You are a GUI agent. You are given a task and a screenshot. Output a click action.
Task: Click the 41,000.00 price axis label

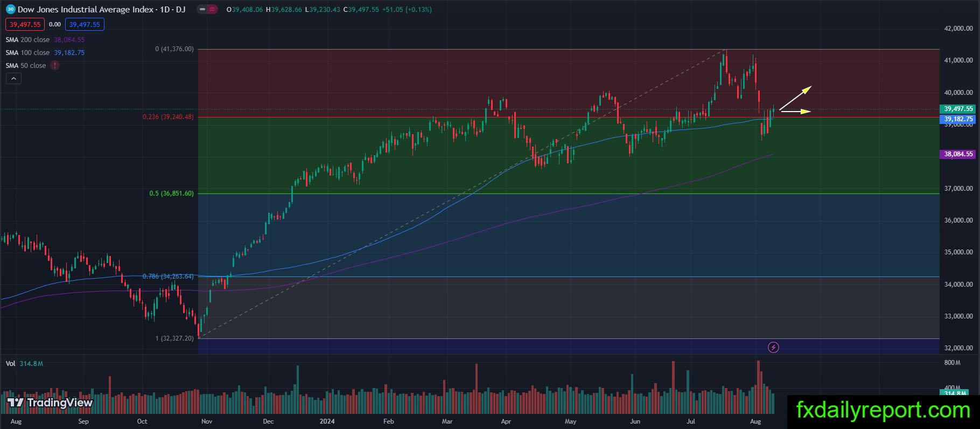coord(958,60)
